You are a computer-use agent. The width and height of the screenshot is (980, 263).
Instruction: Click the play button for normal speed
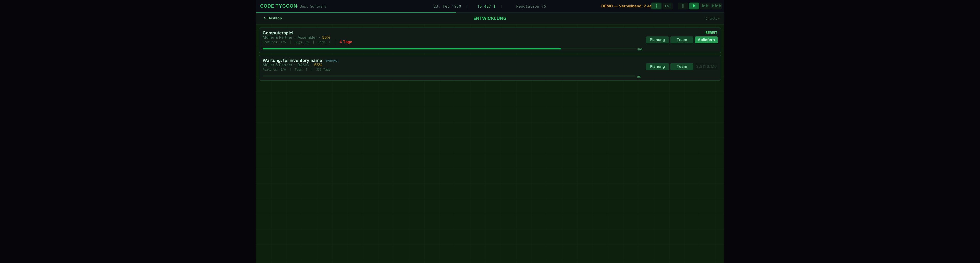(x=694, y=6)
